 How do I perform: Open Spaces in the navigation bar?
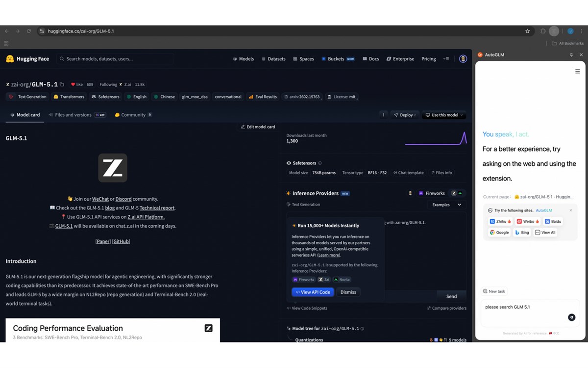pyautogui.click(x=303, y=59)
